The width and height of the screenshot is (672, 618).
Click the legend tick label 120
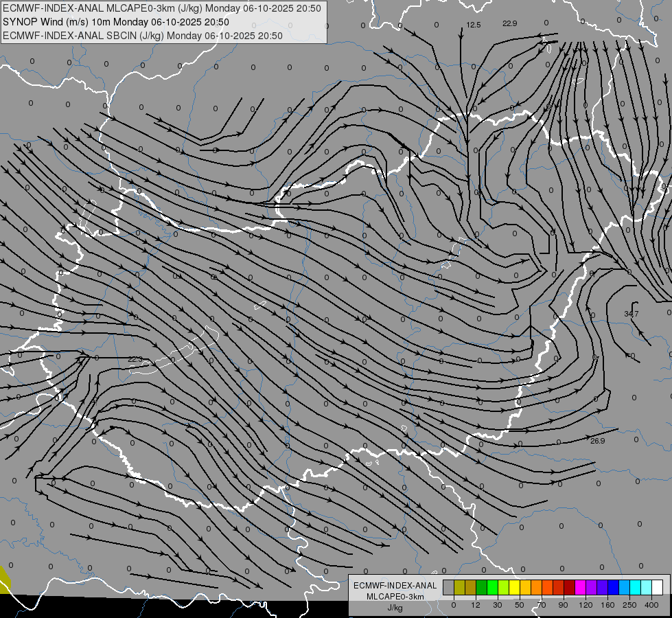point(586,605)
